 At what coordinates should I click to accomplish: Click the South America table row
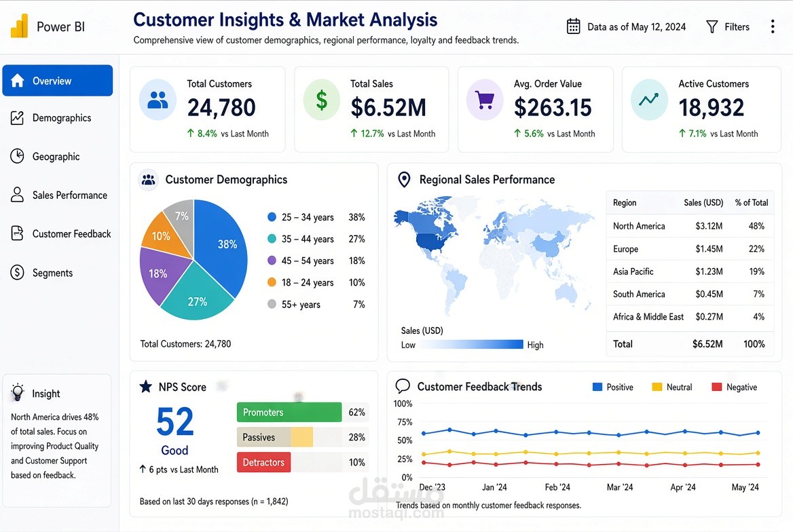click(690, 294)
